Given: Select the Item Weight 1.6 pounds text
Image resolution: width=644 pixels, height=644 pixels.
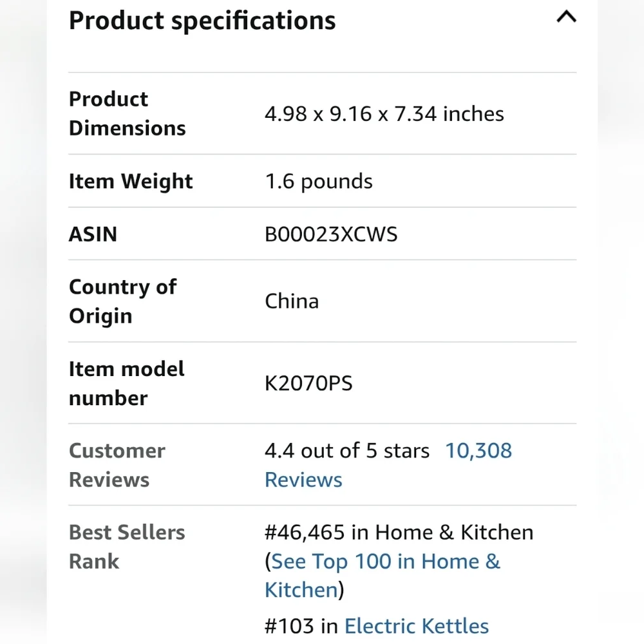Looking at the screenshot, I should click(319, 182).
